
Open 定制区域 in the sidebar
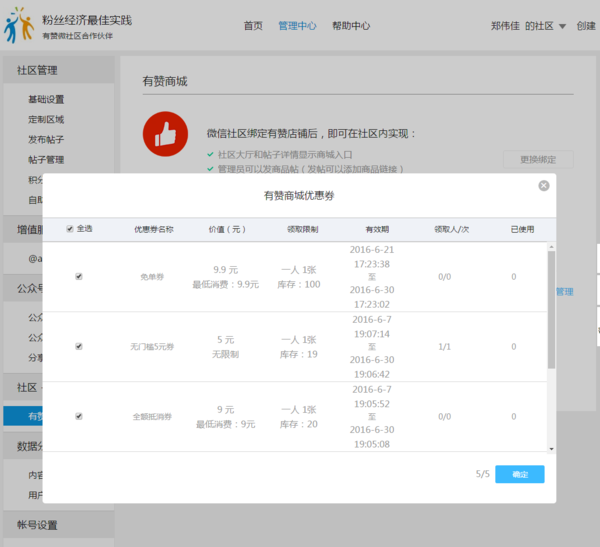click(x=46, y=119)
